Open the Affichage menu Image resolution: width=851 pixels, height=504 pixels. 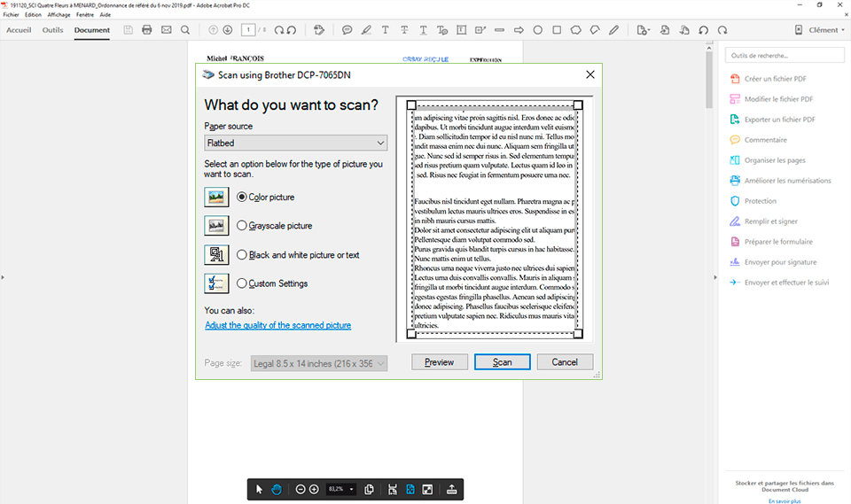click(59, 15)
